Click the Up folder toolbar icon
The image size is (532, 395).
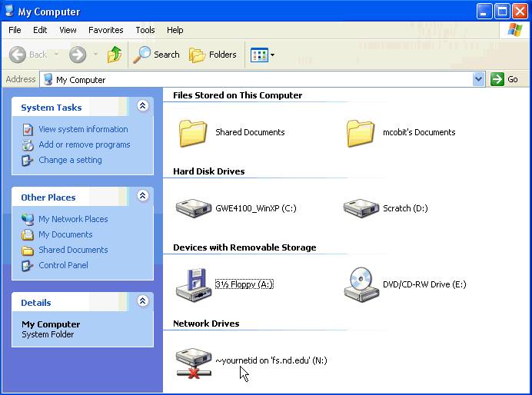tap(115, 55)
